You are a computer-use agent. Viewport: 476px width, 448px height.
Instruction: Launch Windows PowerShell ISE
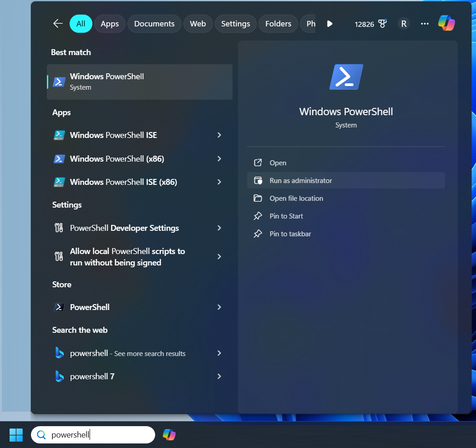(x=113, y=135)
